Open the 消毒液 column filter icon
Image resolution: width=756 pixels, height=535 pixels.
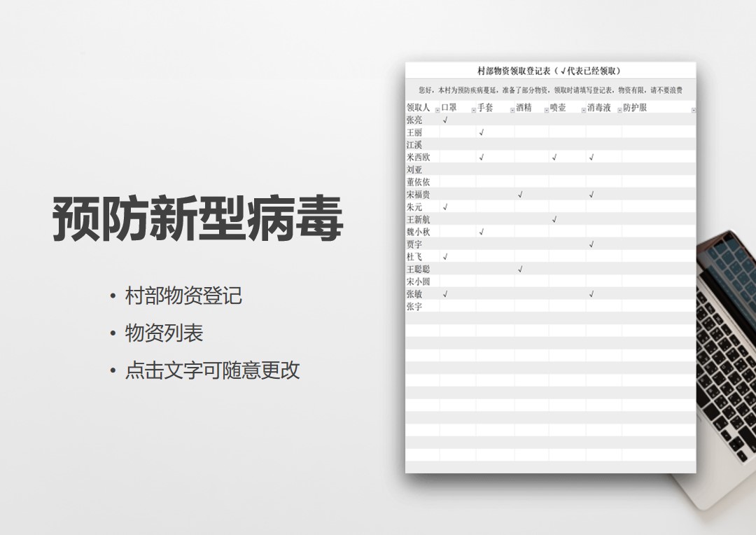(x=619, y=110)
